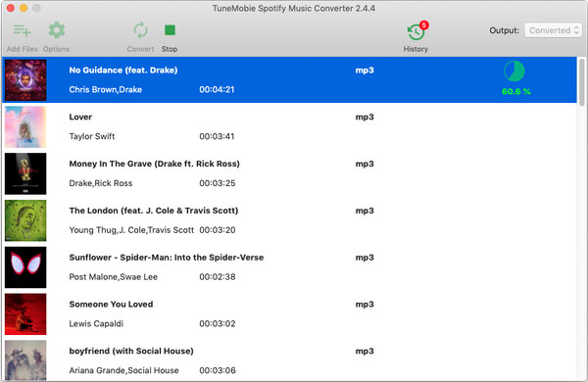This screenshot has height=382, width=588.
Task: Open the Output Converted dropdown
Action: tap(553, 30)
